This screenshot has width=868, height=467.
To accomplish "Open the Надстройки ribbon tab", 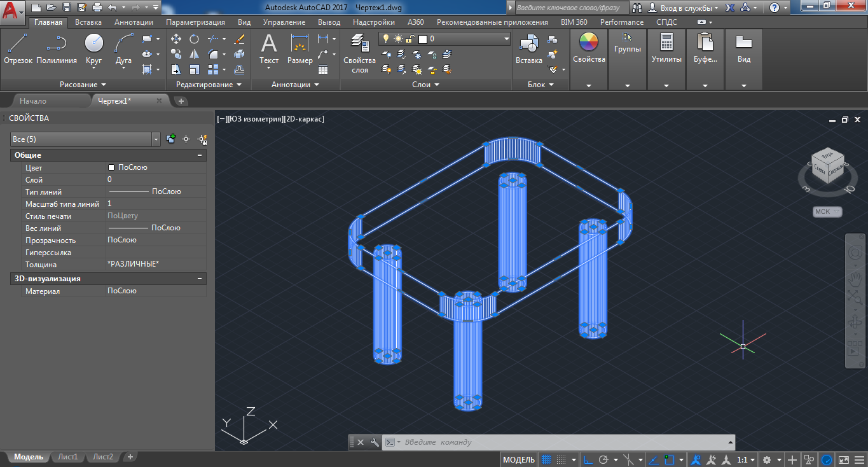I will click(x=374, y=22).
